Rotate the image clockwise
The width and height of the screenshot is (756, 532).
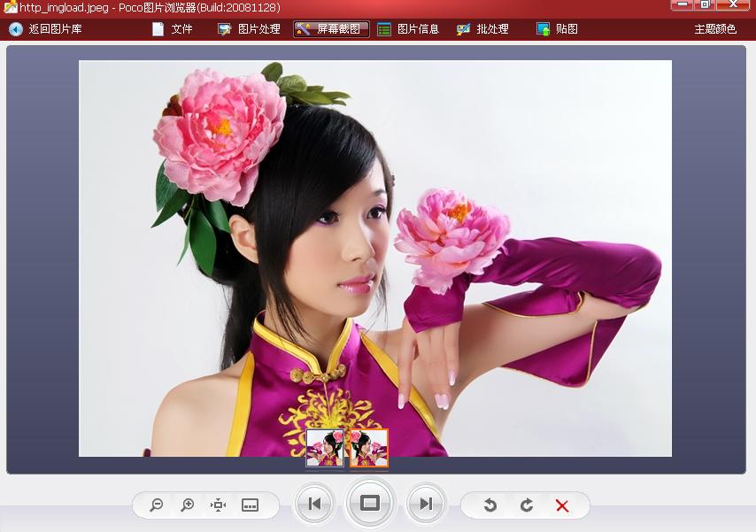[527, 505]
